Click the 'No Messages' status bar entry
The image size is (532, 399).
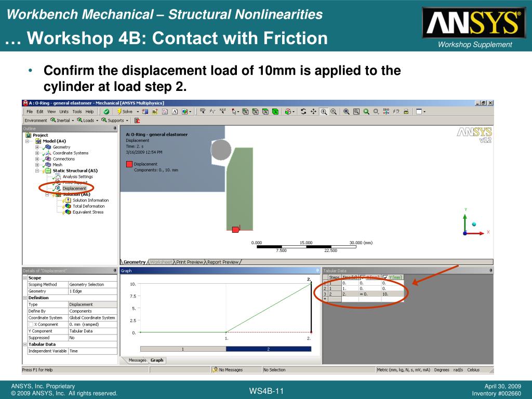pos(228,370)
